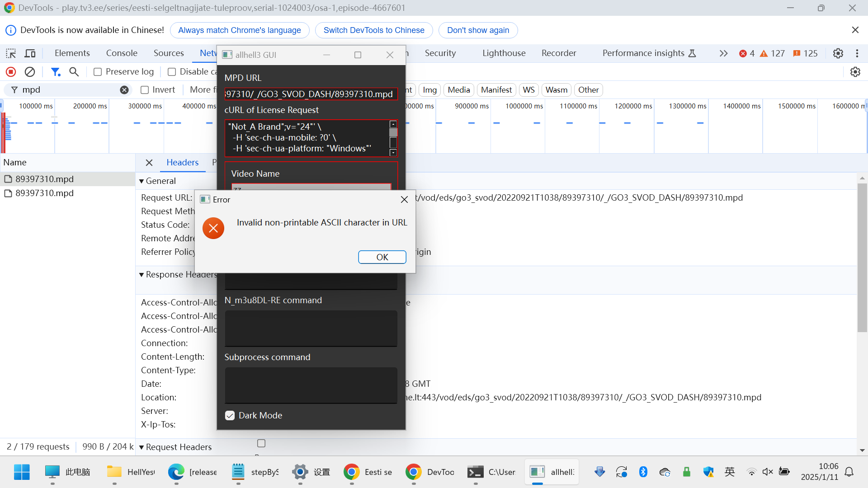868x488 pixels.
Task: Uncheck the Dark Mode checkbox
Action: pyautogui.click(x=230, y=416)
